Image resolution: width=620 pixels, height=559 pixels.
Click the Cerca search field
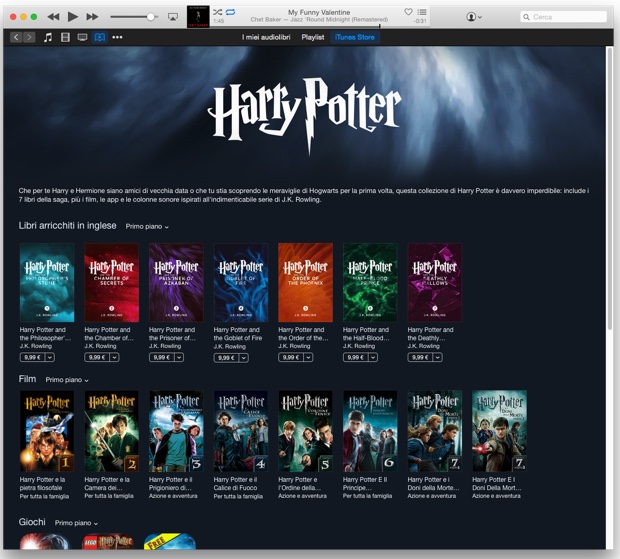563,17
